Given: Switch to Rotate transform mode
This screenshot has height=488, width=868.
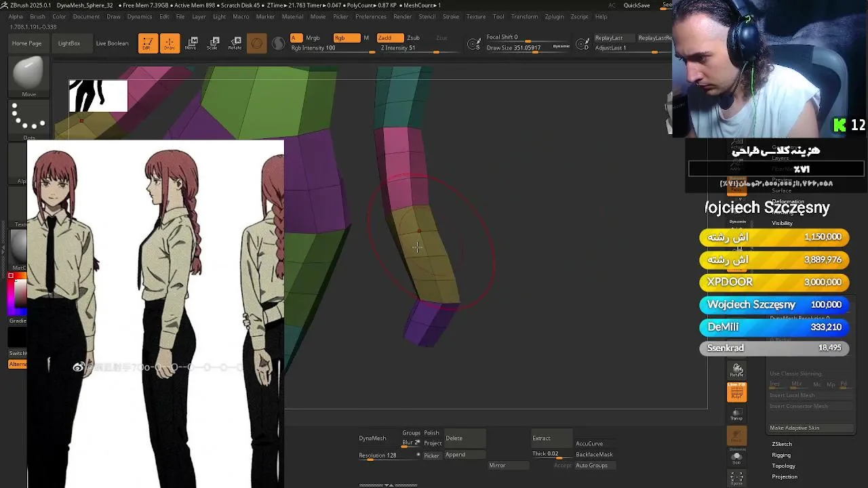Looking at the screenshot, I should tap(235, 43).
